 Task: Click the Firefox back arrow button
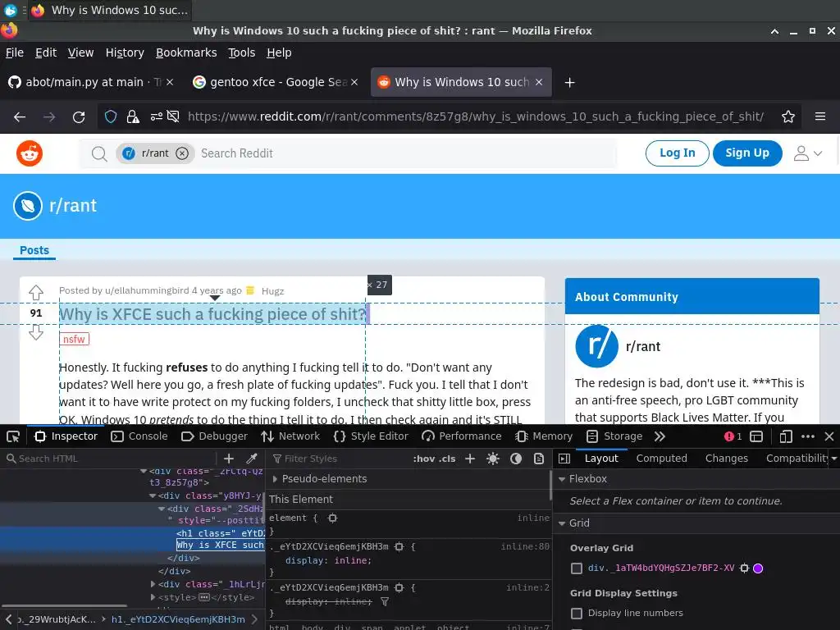tap(20, 116)
